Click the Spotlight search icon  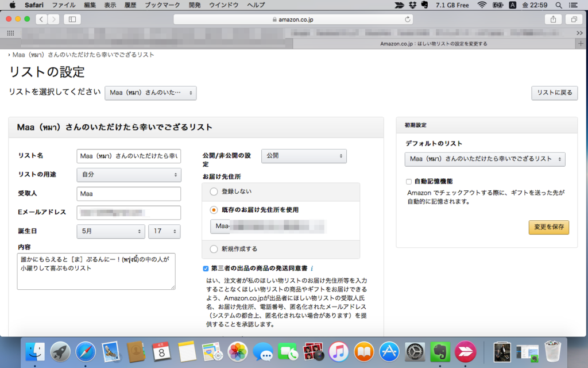click(x=558, y=5)
